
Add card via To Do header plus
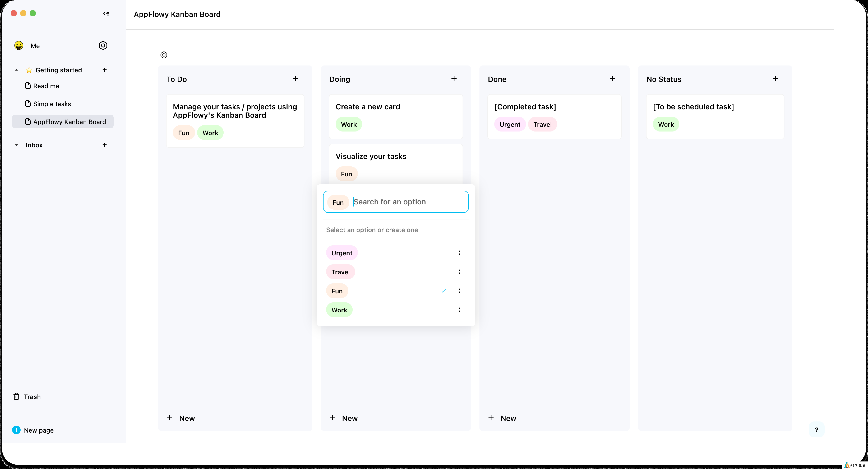pos(296,79)
